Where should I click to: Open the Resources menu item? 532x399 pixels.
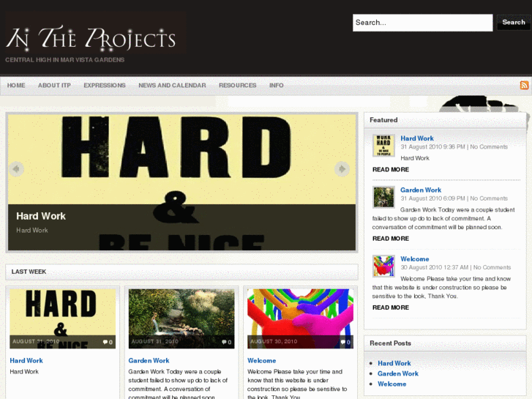tap(238, 85)
